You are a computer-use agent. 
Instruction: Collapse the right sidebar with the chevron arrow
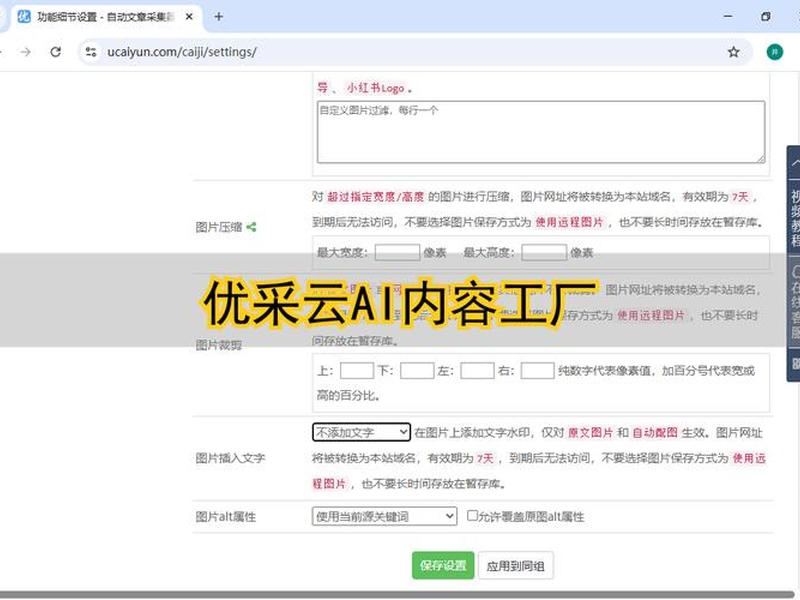pyautogui.click(x=795, y=163)
